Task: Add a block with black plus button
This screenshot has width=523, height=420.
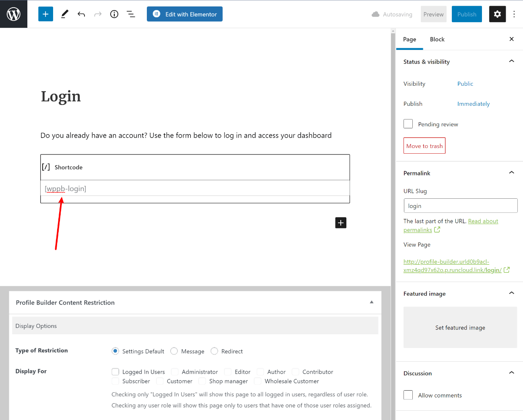Action: 341,223
